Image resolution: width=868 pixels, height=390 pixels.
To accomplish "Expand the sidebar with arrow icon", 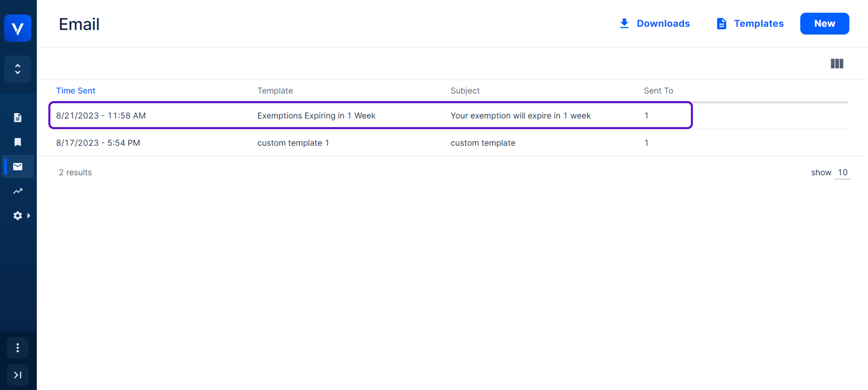I will click(x=17, y=375).
